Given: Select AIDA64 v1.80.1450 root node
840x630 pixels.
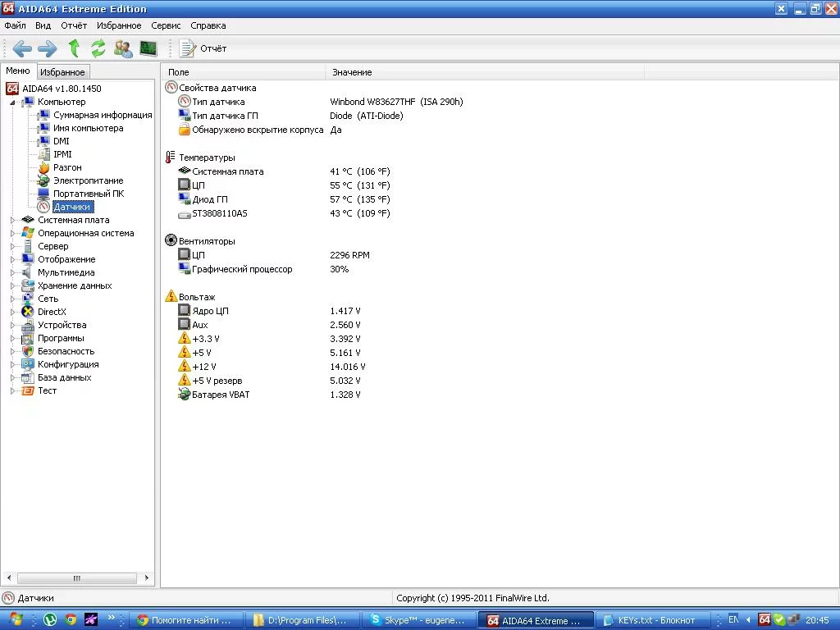Looking at the screenshot, I should [x=62, y=89].
